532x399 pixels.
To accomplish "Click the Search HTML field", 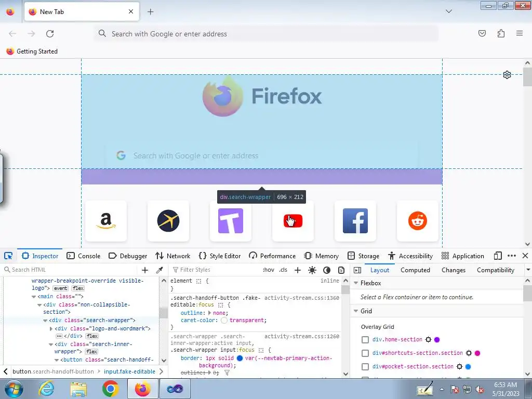I will click(x=71, y=270).
